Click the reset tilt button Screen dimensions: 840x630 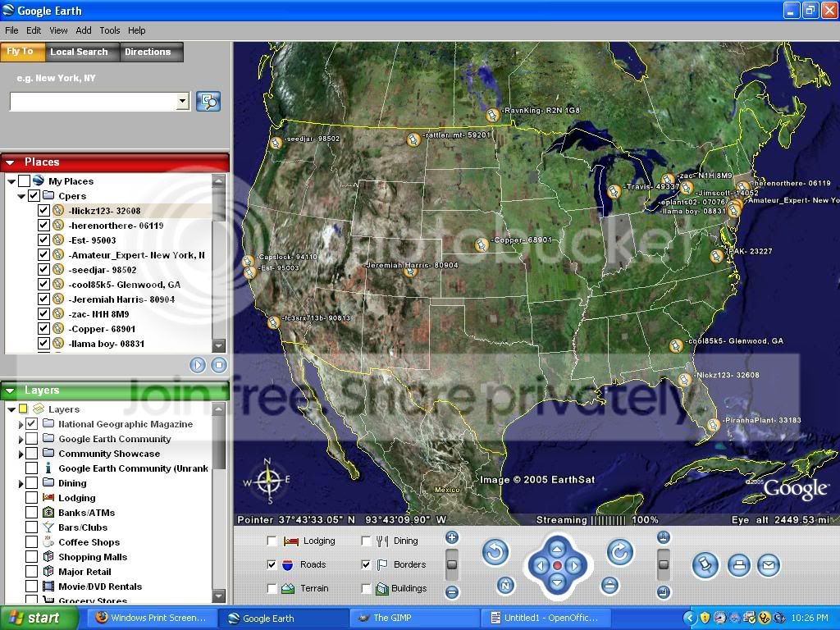(609, 585)
